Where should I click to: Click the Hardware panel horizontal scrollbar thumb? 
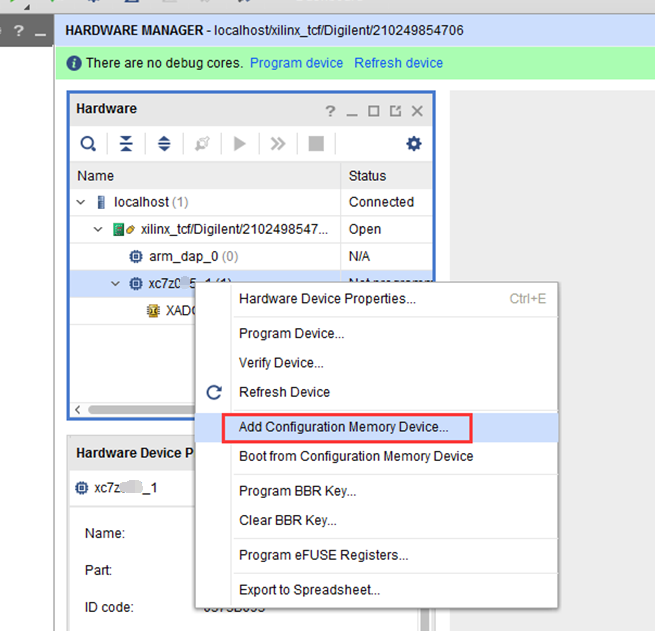[142, 410]
